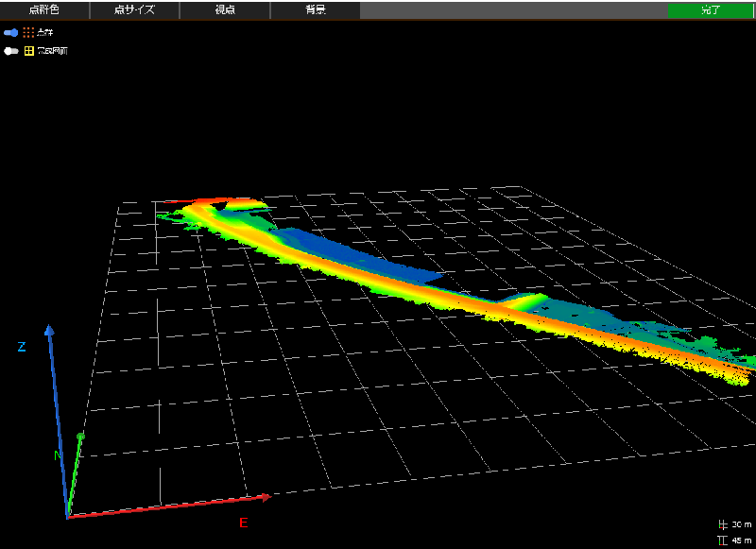Click the orange dotted point cloud icon
The width and height of the screenshot is (756, 549).
(x=28, y=32)
